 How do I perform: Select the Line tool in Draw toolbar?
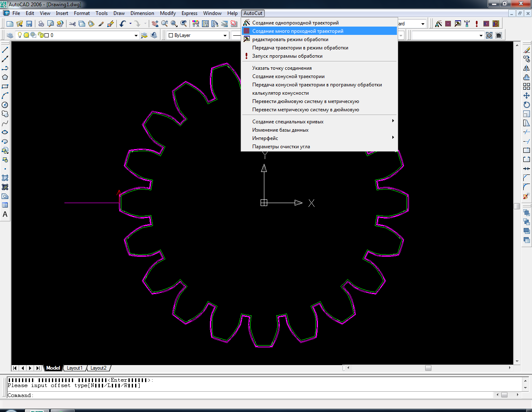pos(5,50)
